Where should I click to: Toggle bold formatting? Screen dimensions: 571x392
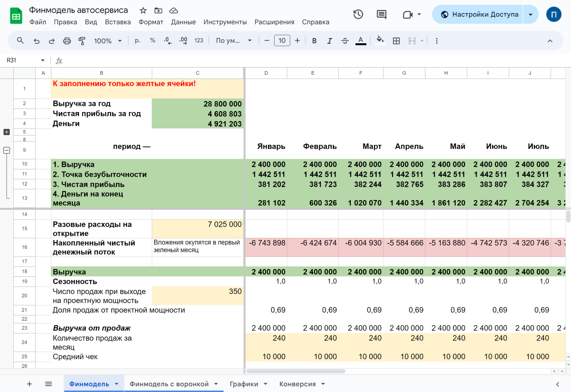click(314, 41)
